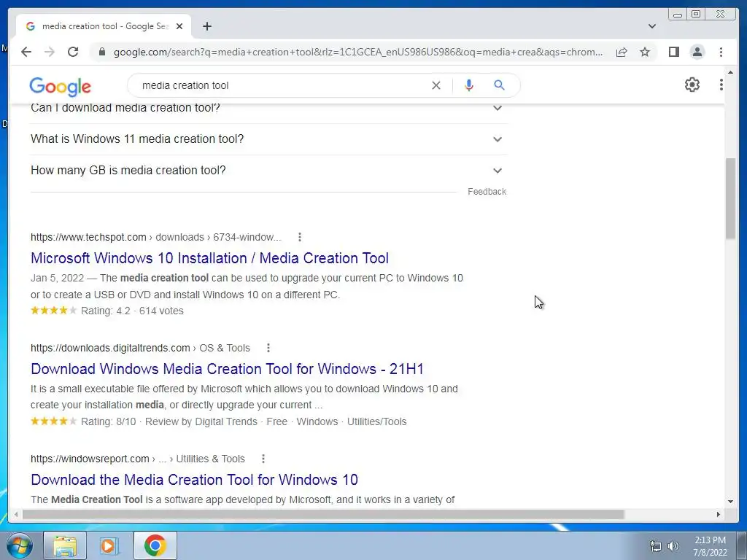This screenshot has width=747, height=560.
Task: Click the browser forward arrow
Action: tap(50, 52)
